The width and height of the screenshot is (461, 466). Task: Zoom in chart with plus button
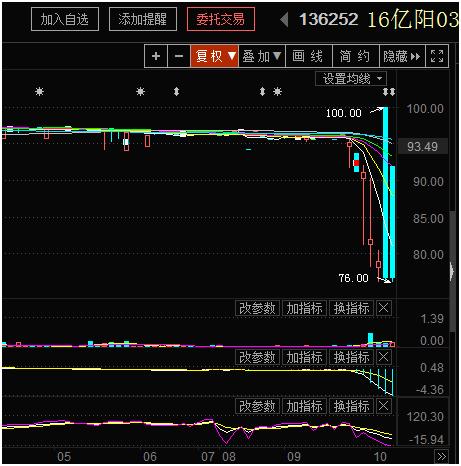tap(156, 56)
